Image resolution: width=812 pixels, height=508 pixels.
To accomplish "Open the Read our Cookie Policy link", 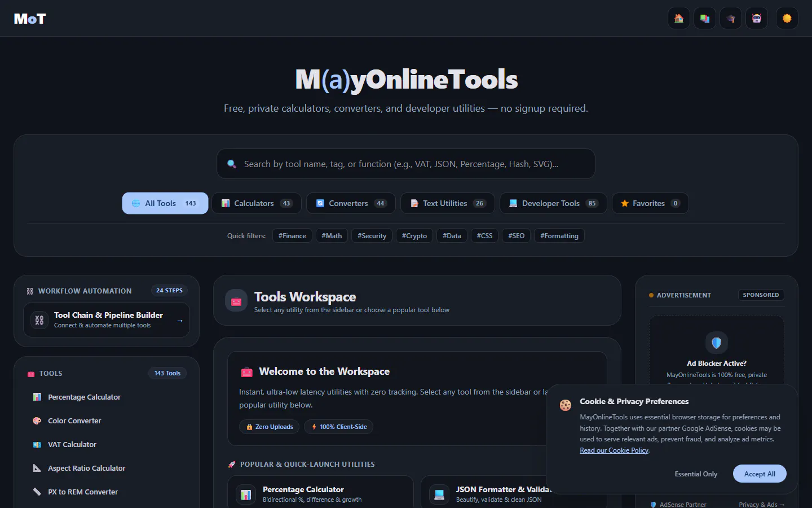I will click(x=614, y=450).
